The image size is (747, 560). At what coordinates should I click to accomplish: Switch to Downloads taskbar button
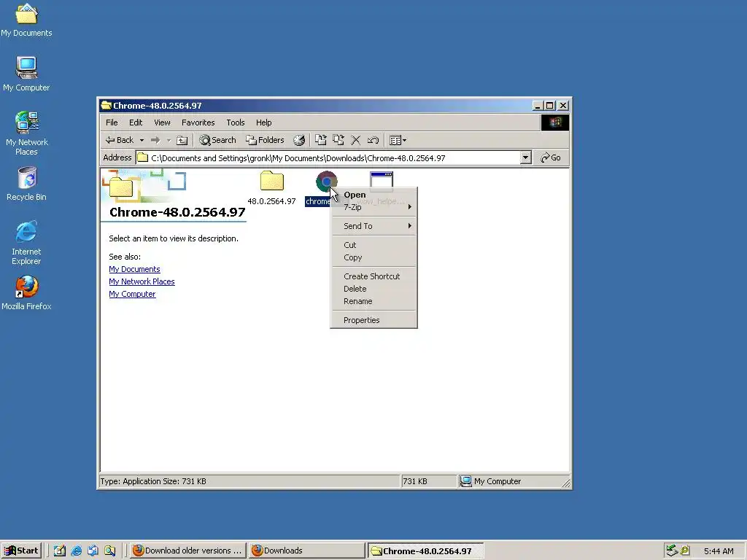[306, 551]
